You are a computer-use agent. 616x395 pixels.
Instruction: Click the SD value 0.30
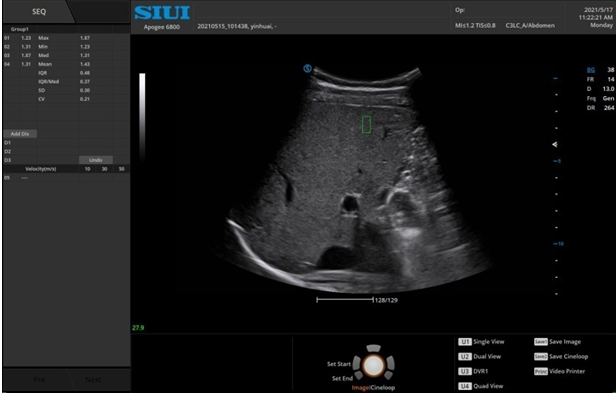pyautogui.click(x=85, y=90)
